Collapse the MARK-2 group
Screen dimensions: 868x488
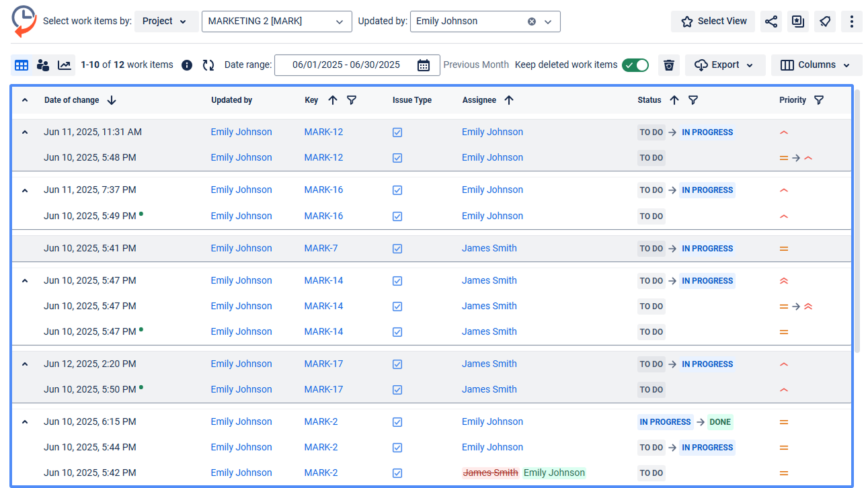[25, 422]
